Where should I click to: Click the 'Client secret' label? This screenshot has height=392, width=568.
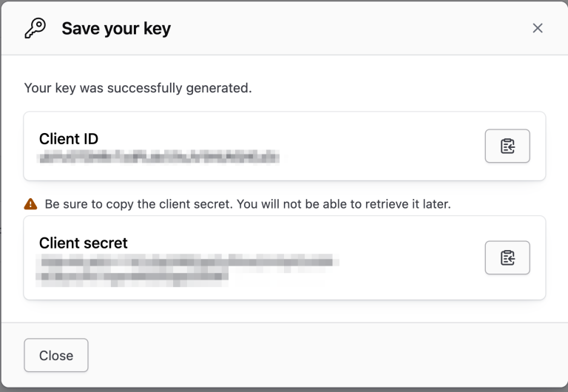click(84, 243)
